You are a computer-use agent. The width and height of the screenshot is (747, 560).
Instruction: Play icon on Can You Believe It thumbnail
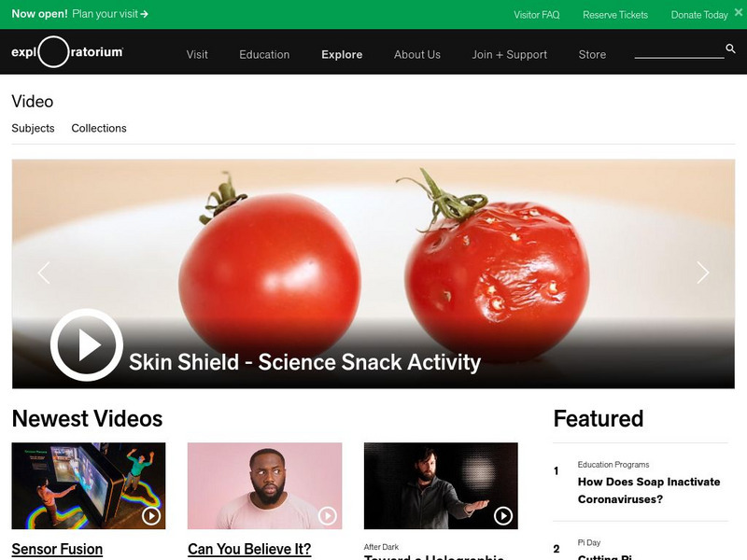click(x=328, y=515)
